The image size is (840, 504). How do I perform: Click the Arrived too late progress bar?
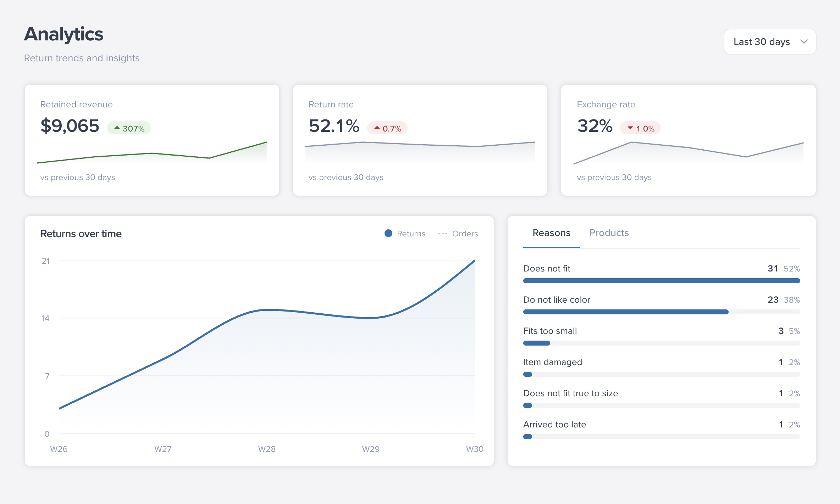(662, 437)
